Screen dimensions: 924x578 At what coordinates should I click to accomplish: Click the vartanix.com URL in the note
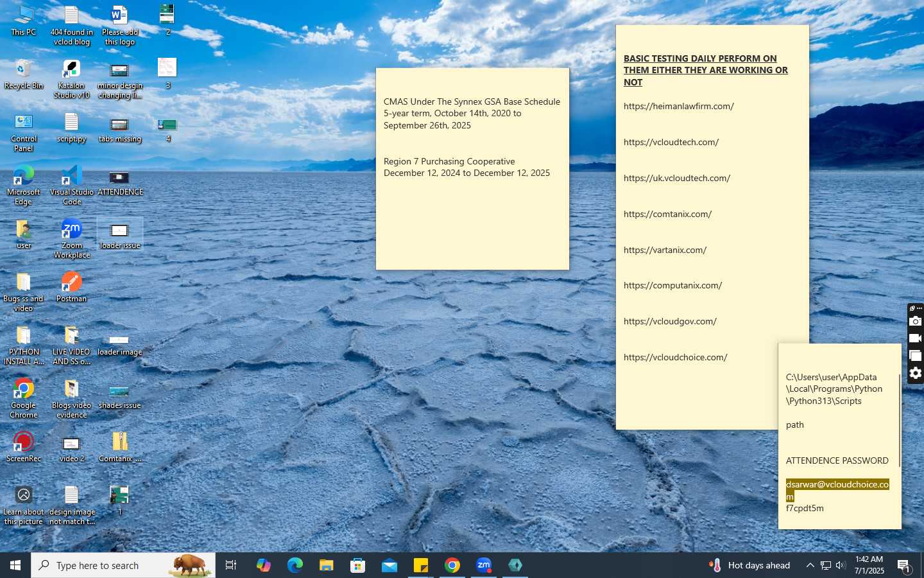pos(665,250)
